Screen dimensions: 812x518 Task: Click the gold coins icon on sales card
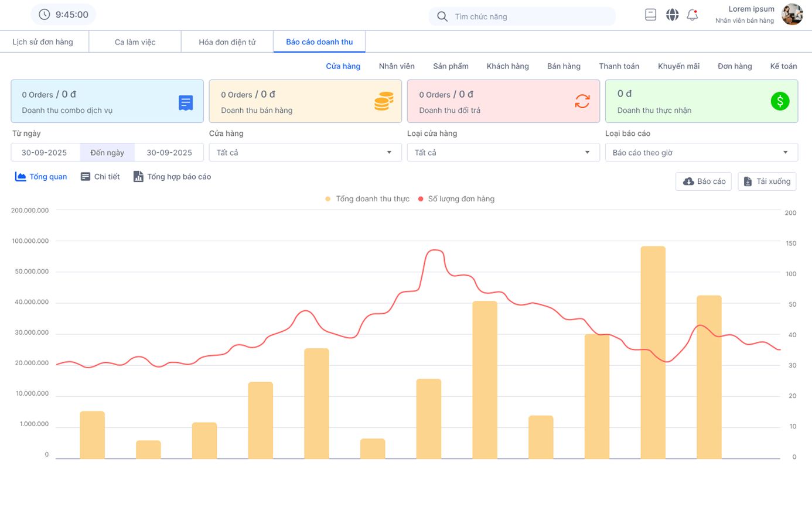click(x=384, y=101)
